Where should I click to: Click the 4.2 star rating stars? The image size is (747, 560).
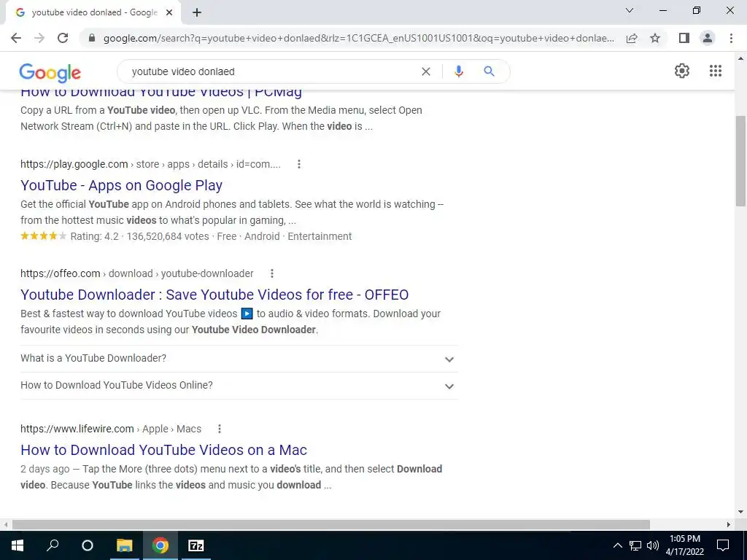(x=43, y=236)
